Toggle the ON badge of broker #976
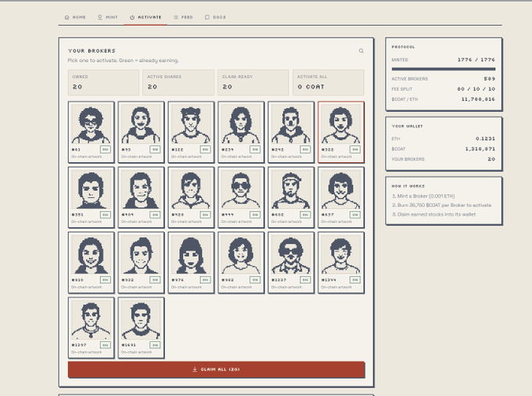This screenshot has width=532, height=396. point(205,279)
